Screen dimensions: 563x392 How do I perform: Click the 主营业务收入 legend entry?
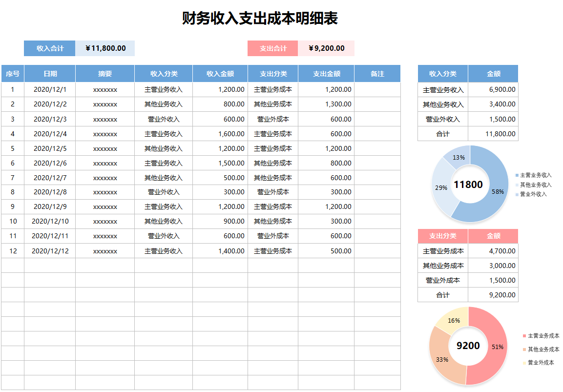534,175
